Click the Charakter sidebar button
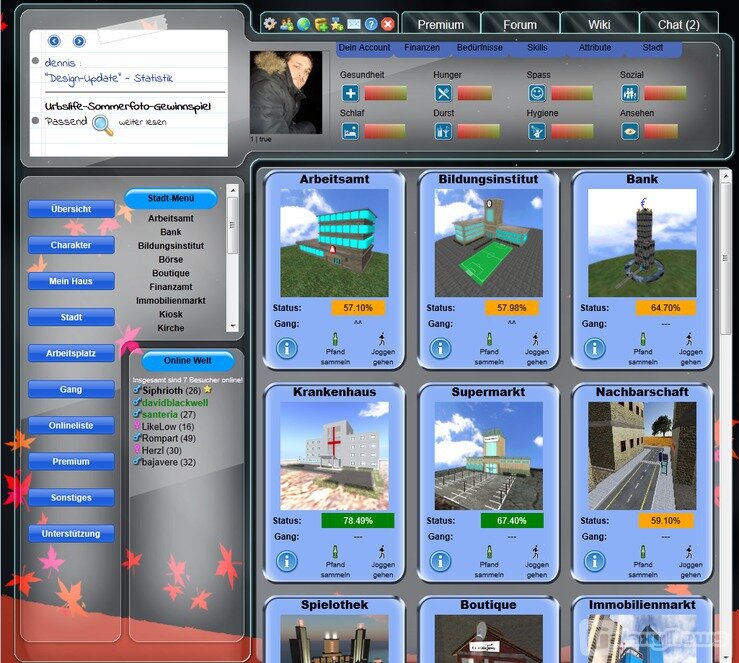Image resolution: width=739 pixels, height=663 pixels. 71,245
